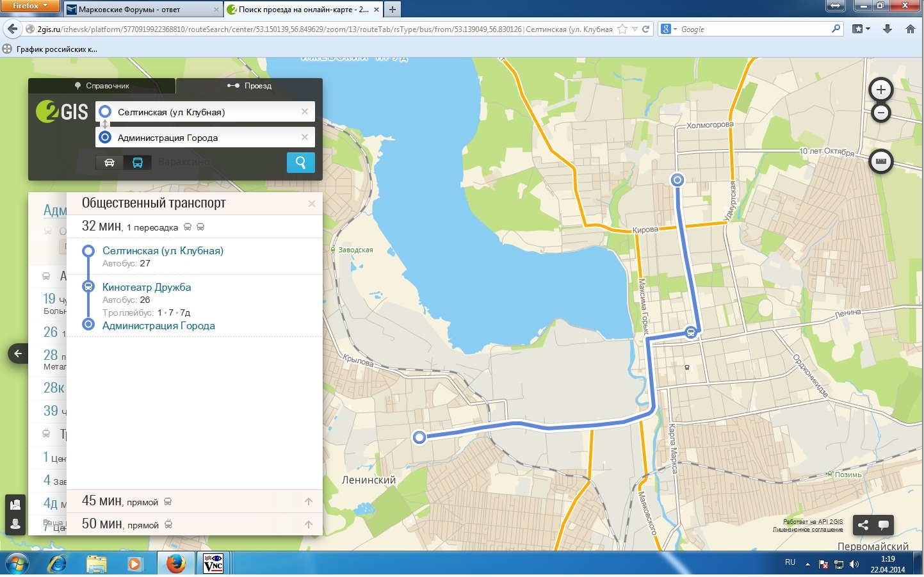Open the bottom-left user profile icon
Screen dimensions: 924x577
15,524
